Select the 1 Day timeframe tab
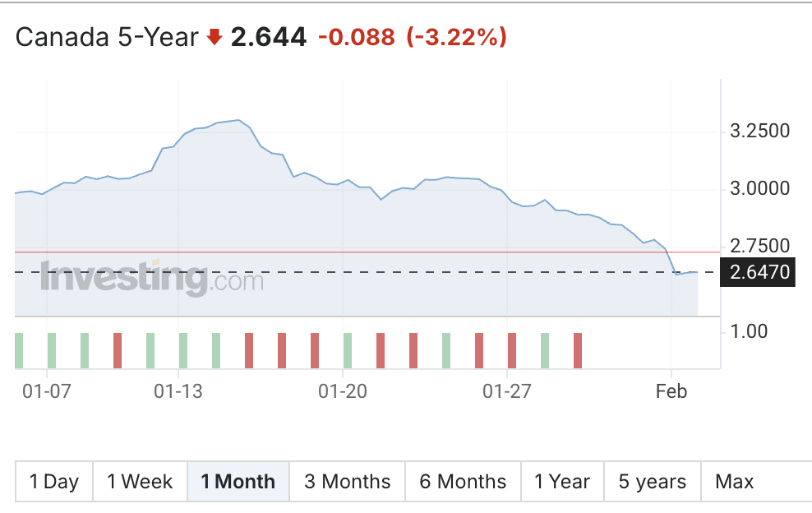812x513 pixels. tap(54, 481)
